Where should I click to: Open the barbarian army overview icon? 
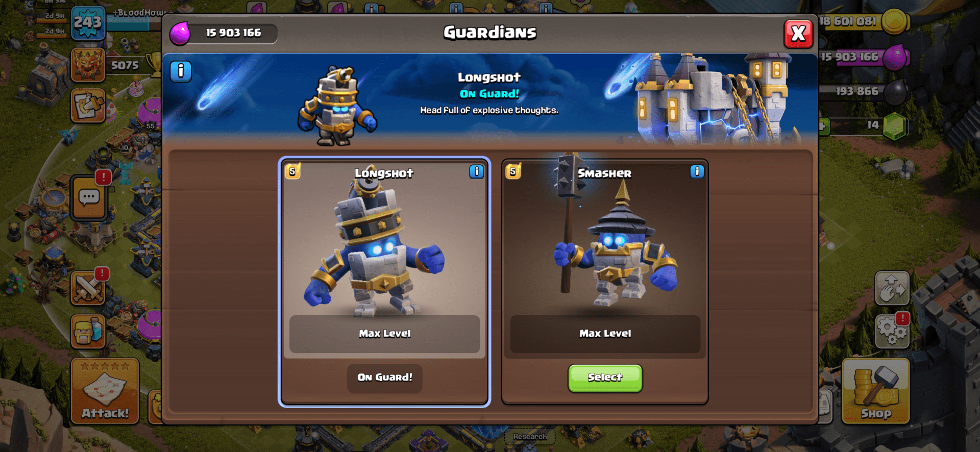pyautogui.click(x=88, y=331)
